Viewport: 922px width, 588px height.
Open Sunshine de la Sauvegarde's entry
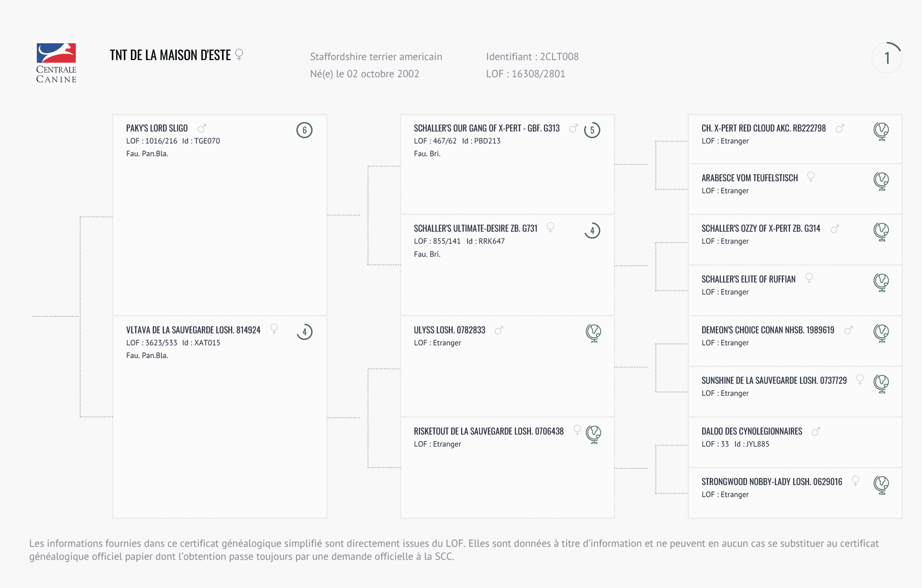tap(774, 381)
